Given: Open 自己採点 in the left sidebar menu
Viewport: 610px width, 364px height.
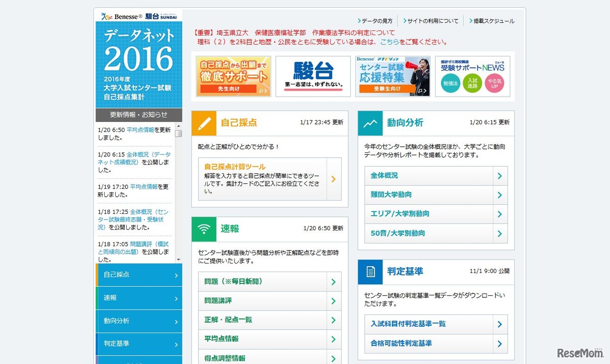Looking at the screenshot, I should pyautogui.click(x=139, y=275).
